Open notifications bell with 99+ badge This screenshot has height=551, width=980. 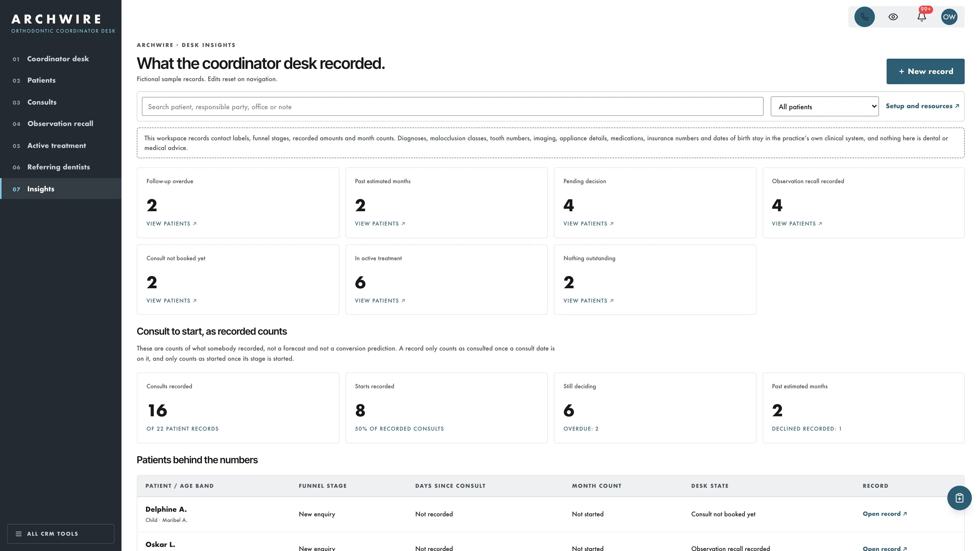point(921,17)
